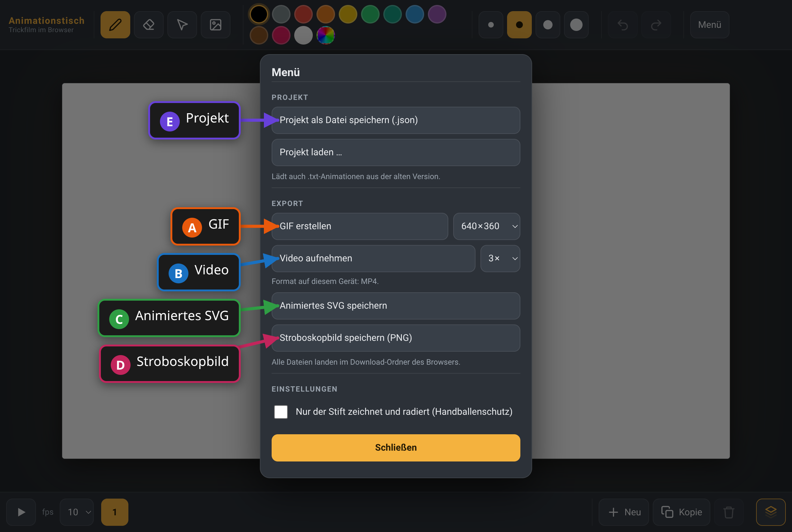This screenshot has height=532, width=792.
Task: Pick the teal color swatch
Action: [392, 14]
